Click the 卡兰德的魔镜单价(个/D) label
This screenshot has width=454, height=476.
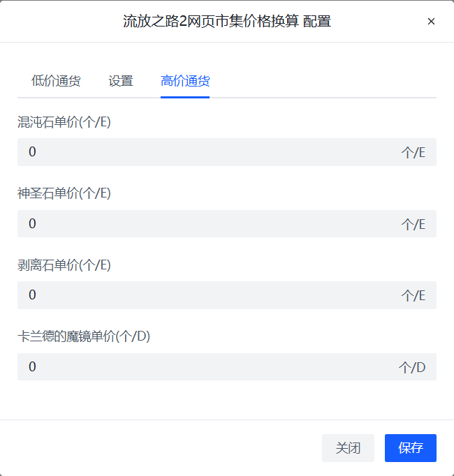coord(84,336)
